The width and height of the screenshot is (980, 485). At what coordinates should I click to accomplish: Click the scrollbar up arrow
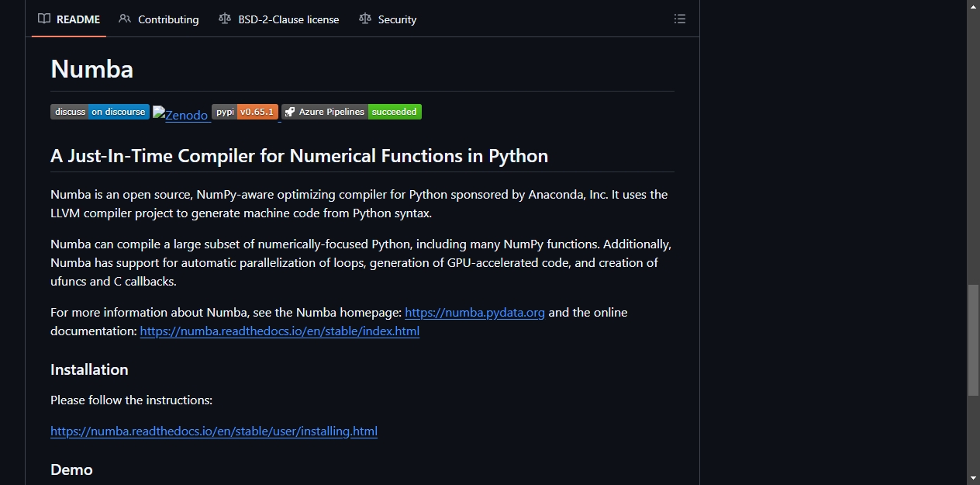(x=973, y=6)
